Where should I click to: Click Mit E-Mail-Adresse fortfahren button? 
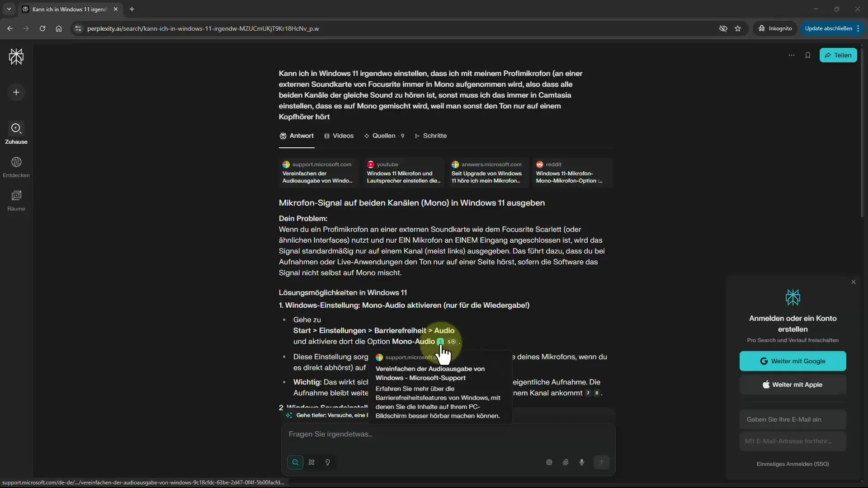pos(793,441)
